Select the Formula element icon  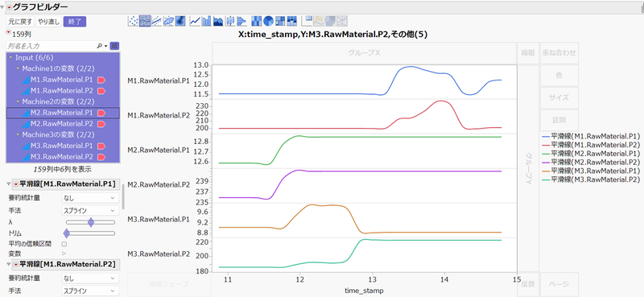(319, 21)
